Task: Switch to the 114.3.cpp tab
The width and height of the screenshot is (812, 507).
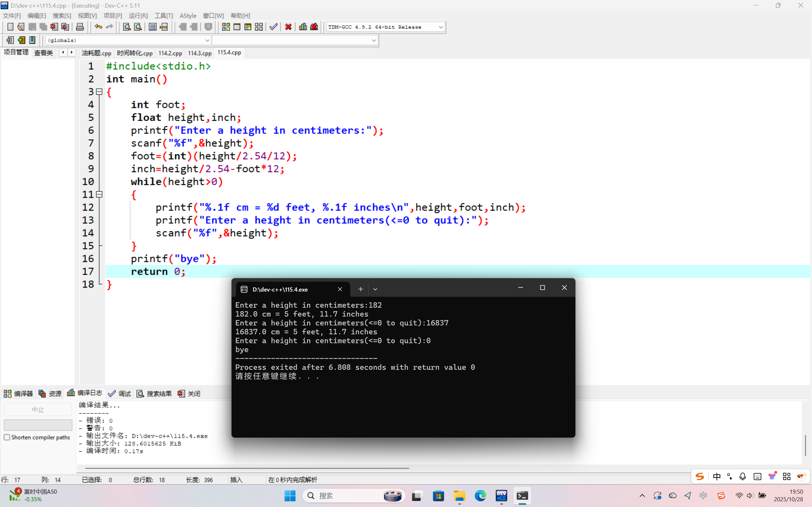Action: (x=200, y=53)
